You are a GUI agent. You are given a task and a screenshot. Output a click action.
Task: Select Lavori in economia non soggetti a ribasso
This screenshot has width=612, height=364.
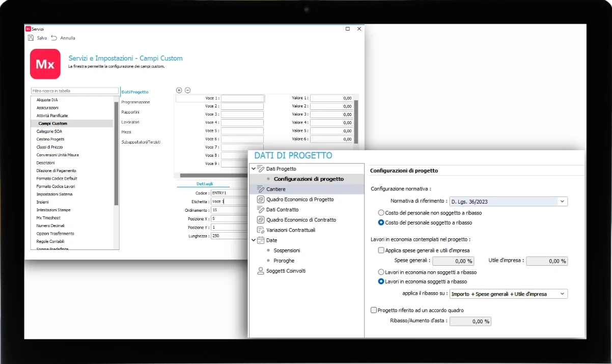click(x=381, y=272)
